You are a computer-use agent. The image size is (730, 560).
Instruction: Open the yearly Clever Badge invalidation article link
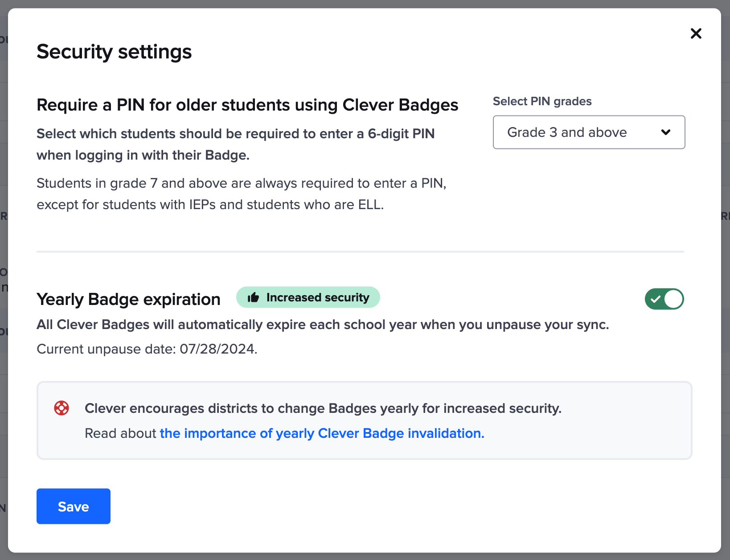point(321,433)
